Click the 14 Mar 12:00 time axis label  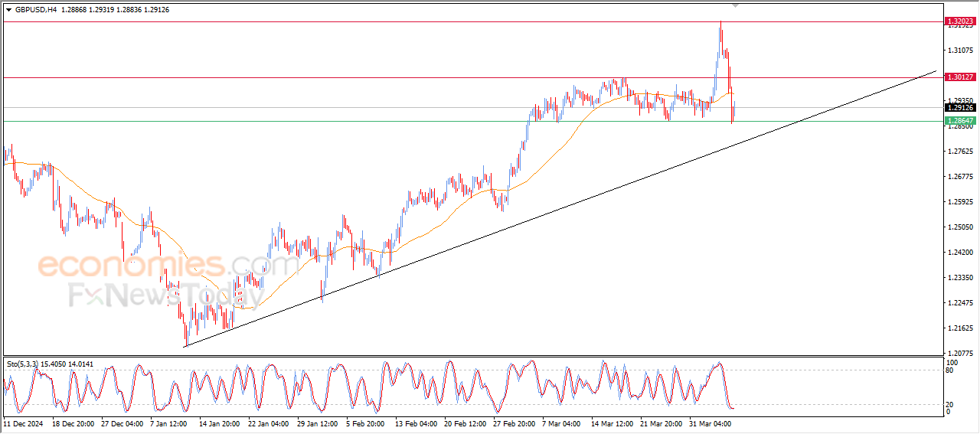(612, 423)
